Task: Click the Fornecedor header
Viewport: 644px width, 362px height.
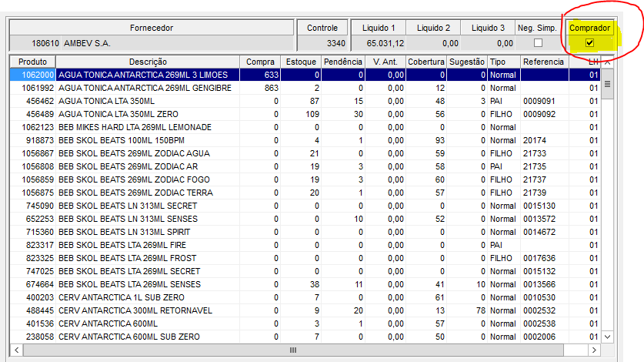Action: 152,28
